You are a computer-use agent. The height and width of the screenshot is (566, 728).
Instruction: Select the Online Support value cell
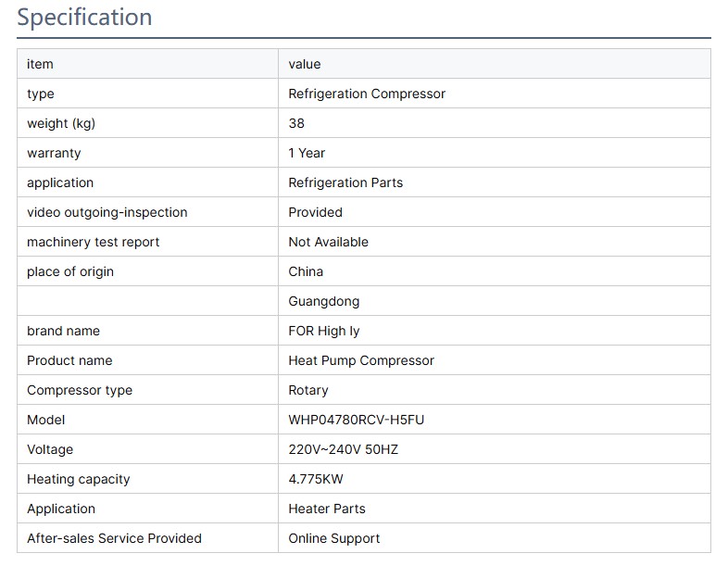pyautogui.click(x=334, y=538)
